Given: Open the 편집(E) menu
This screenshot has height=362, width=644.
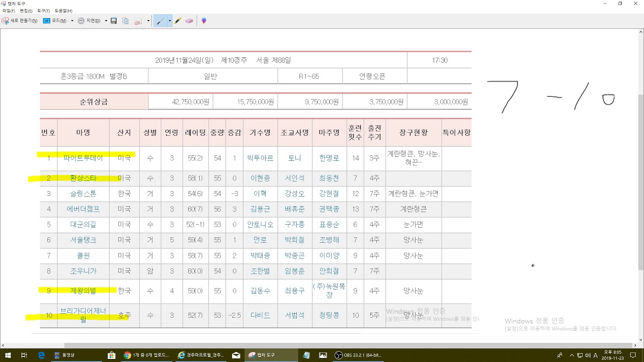Looking at the screenshot, I should click(x=26, y=11).
